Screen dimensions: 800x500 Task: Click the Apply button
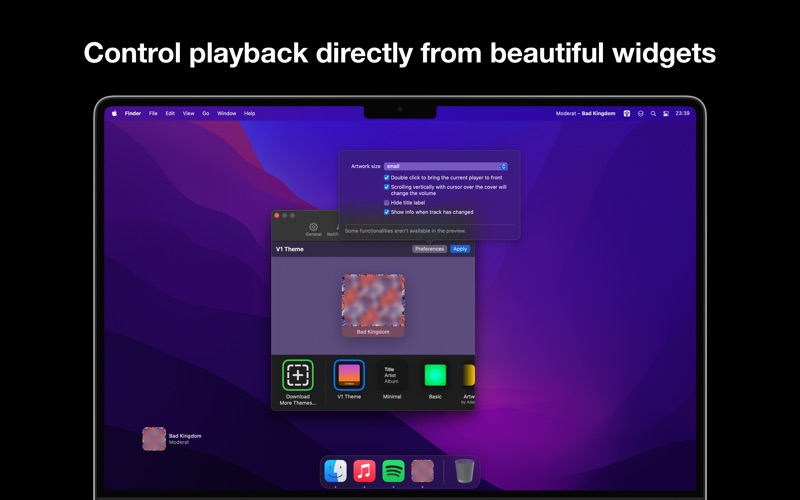point(460,249)
